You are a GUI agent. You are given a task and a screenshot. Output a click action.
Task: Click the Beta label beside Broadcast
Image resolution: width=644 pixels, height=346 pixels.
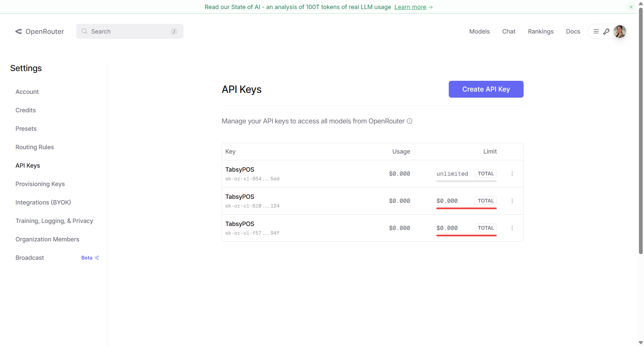(87, 258)
